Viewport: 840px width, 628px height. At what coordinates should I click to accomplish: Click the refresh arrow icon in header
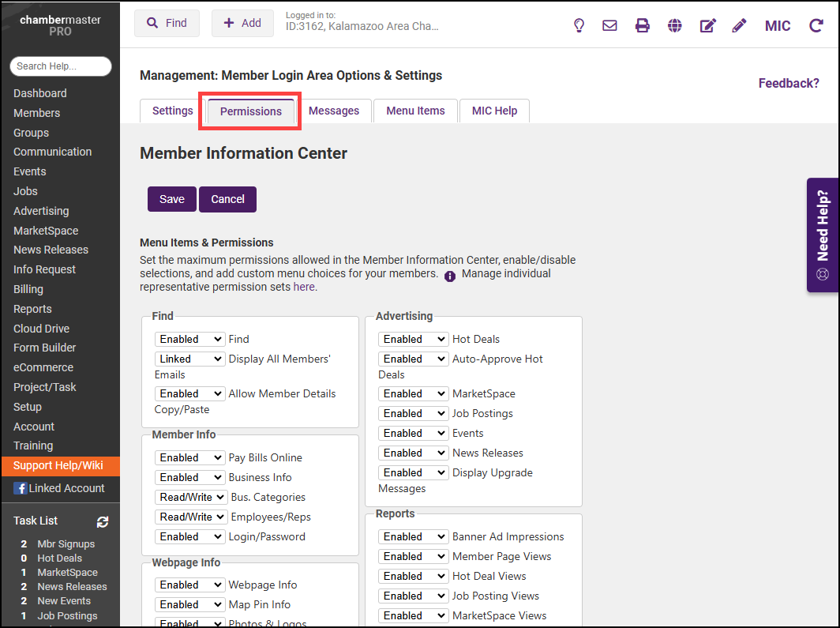tap(816, 25)
